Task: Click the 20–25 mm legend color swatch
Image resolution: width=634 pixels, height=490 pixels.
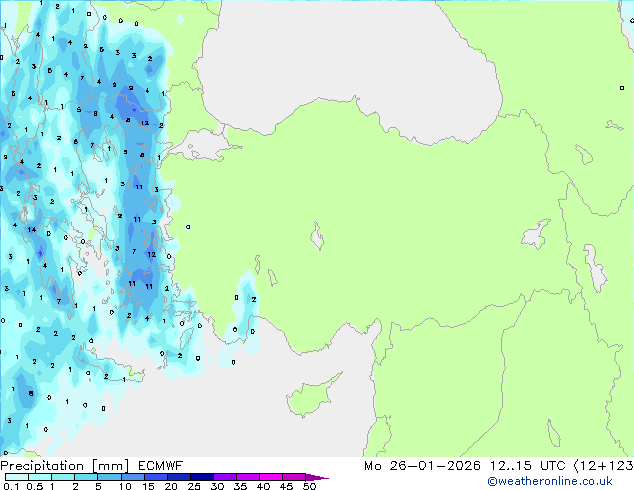Action: pyautogui.click(x=179, y=477)
